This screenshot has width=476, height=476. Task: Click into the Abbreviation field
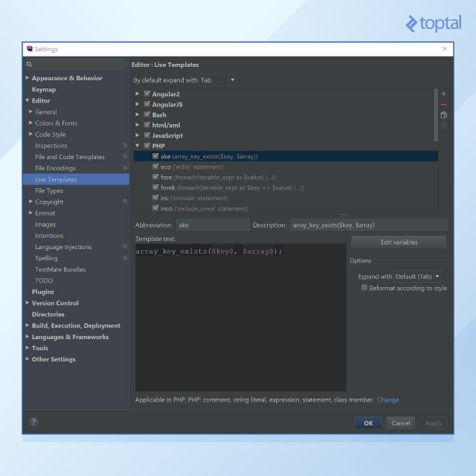click(x=213, y=225)
